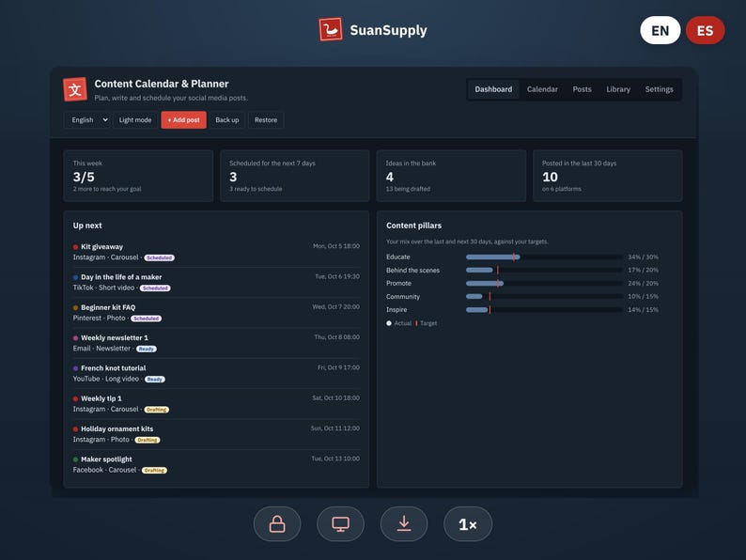Click the Inspire pillar progress bar
Screen dimensions: 746x560
coord(544,310)
